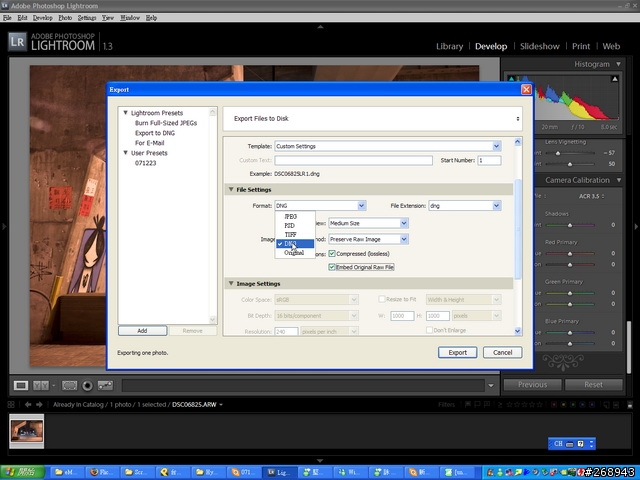The height and width of the screenshot is (480, 640).
Task: Click the CH language bar indicator
Action: 558,444
